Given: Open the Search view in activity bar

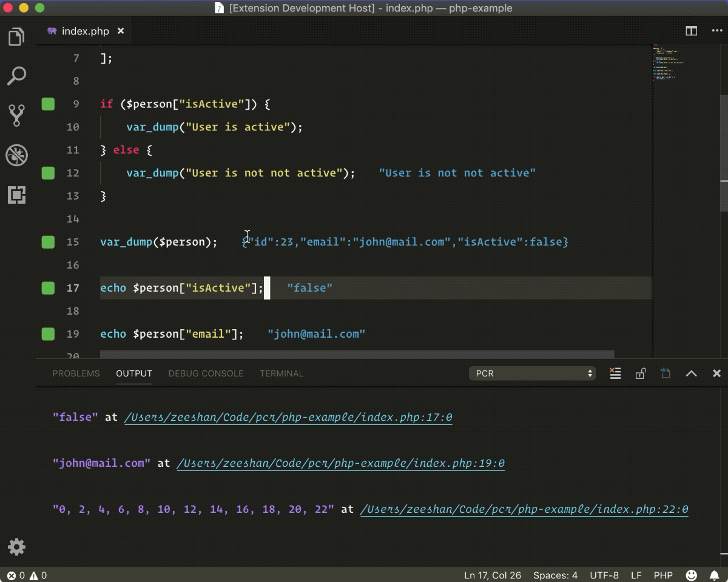Looking at the screenshot, I should click(x=16, y=76).
